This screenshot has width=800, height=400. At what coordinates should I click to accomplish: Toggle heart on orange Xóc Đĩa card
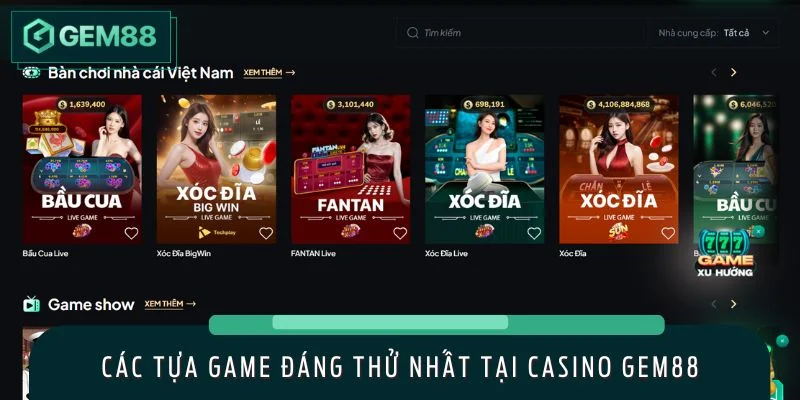click(668, 233)
